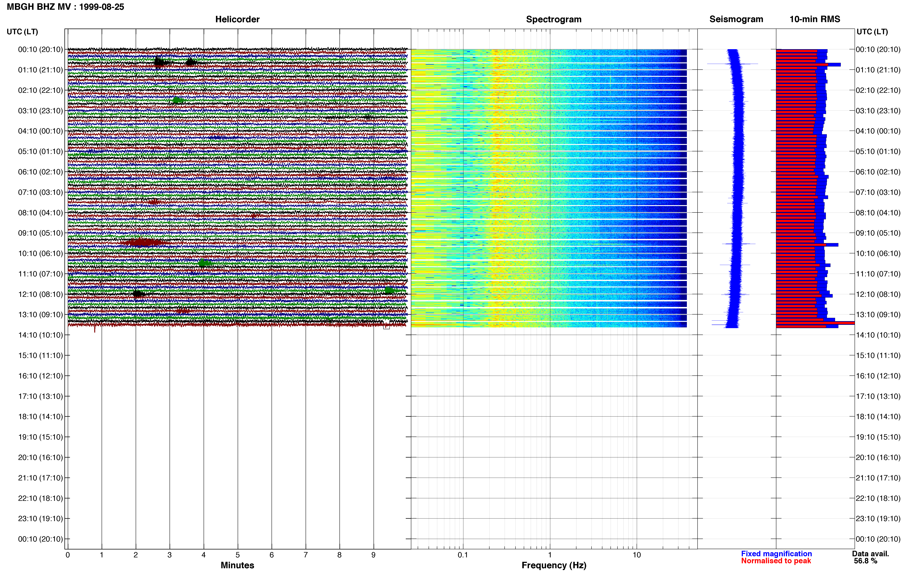Image resolution: width=924 pixels, height=578 pixels.
Task: Click left time label '13:10 (09:10)'
Action: (x=41, y=315)
